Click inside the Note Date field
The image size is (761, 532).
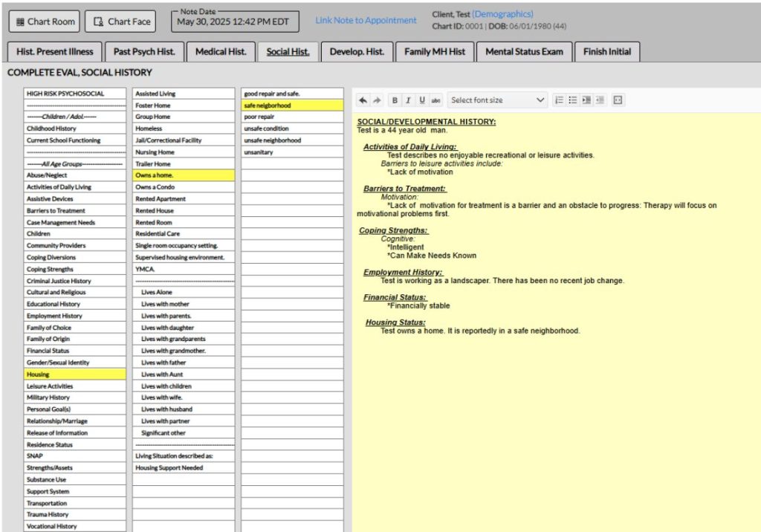234,23
